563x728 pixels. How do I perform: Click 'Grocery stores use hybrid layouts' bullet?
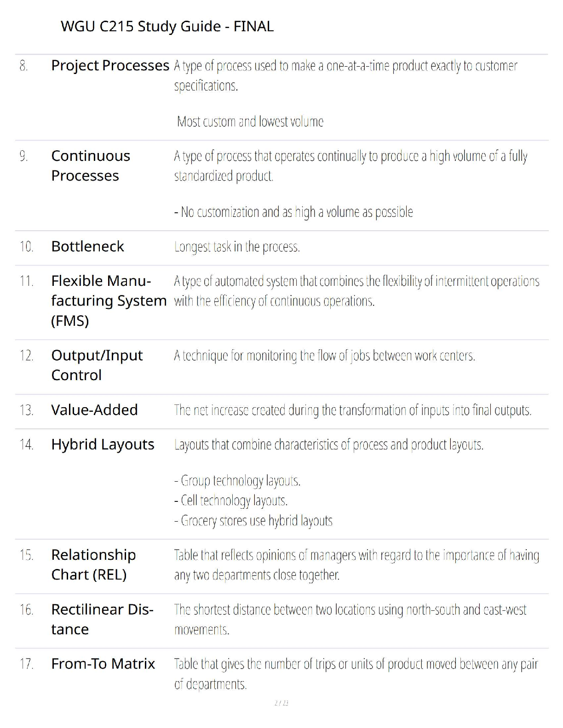(x=253, y=521)
